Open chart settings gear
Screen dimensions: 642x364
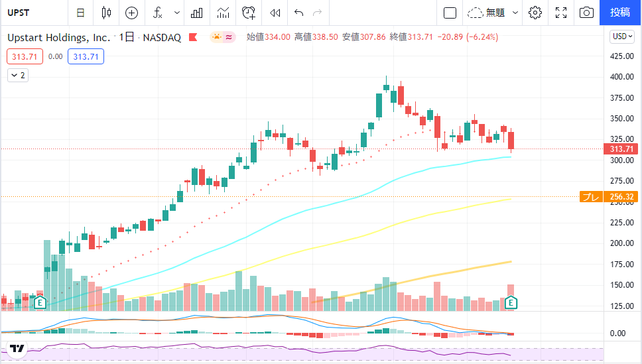click(x=535, y=13)
